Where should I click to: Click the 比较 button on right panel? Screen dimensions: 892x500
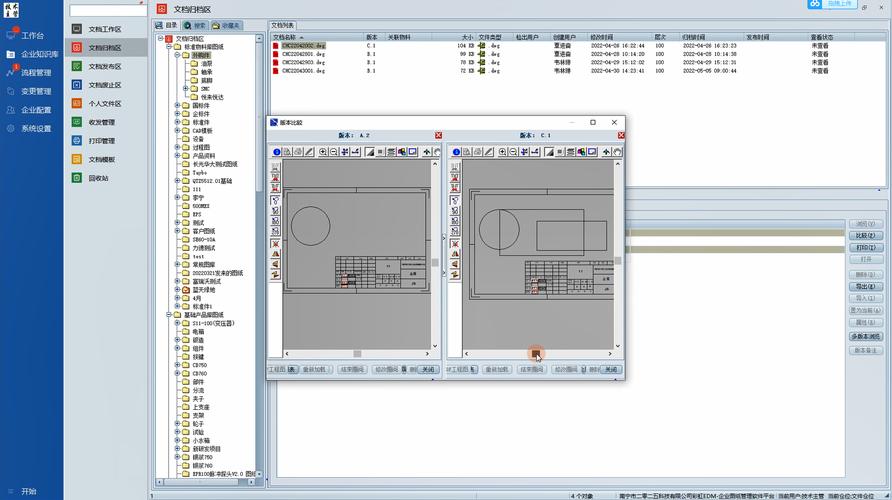pos(866,235)
